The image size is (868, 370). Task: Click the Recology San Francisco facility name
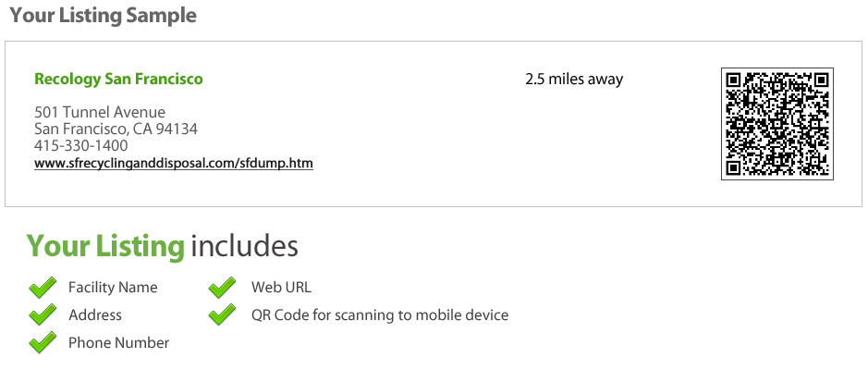(x=118, y=80)
